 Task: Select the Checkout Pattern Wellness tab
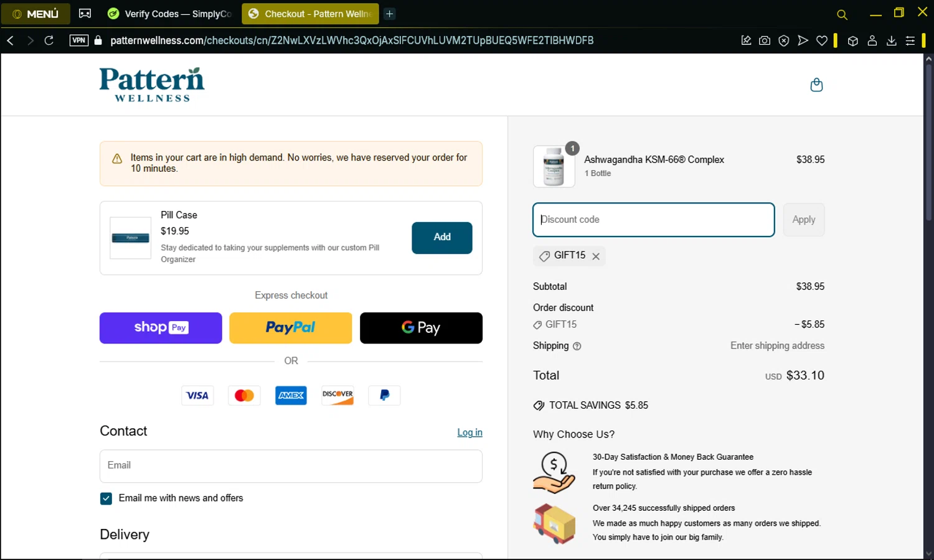point(310,14)
